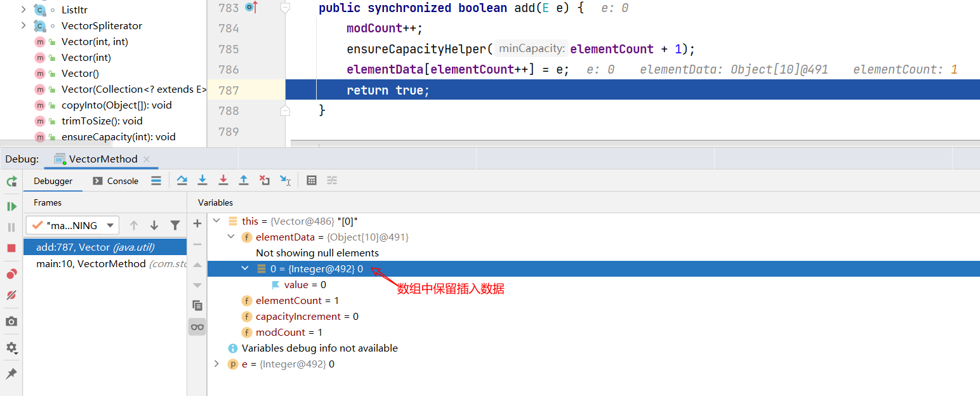This screenshot has width=980, height=396.
Task: Collapse the 'this' variable node
Action: tap(216, 221)
